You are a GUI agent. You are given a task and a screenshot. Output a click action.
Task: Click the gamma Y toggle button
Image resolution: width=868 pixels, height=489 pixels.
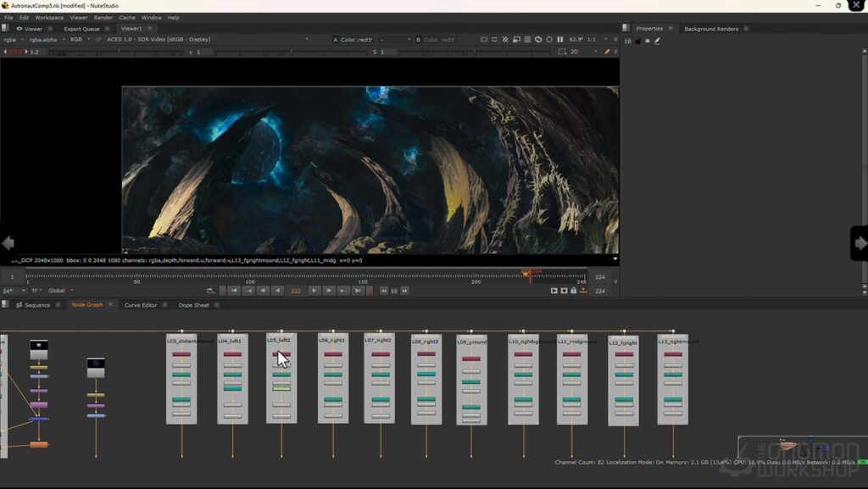coord(191,52)
